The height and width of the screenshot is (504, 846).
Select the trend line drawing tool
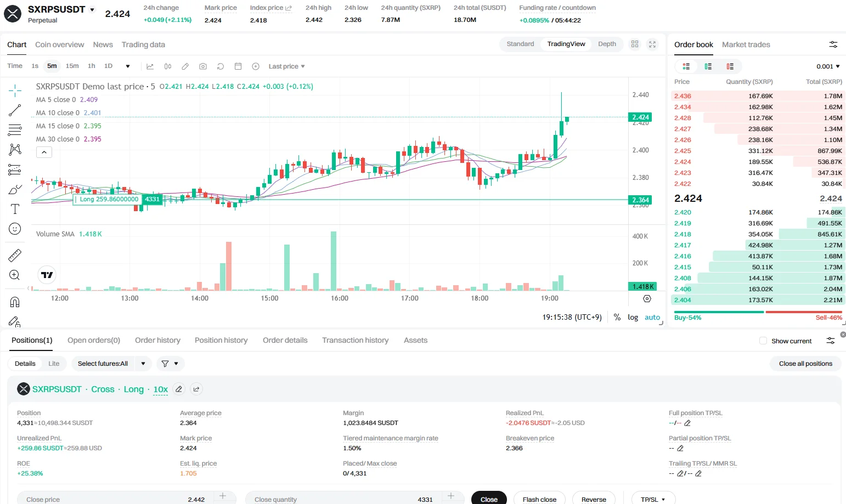click(x=15, y=110)
